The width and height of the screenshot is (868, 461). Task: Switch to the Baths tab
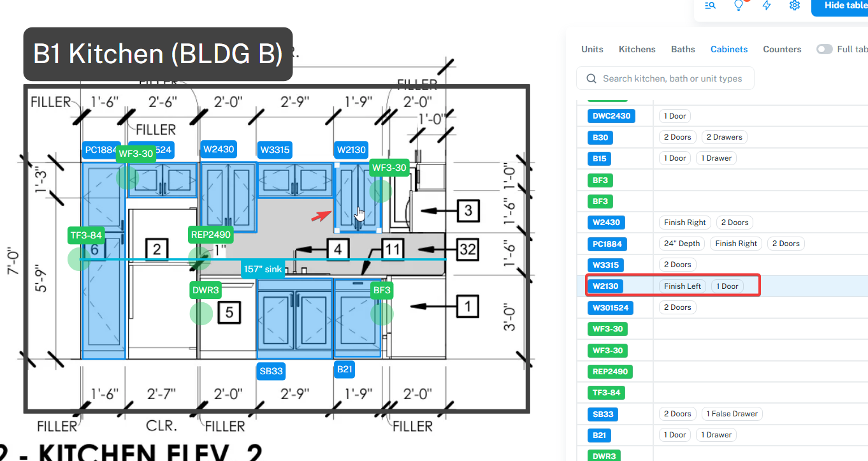683,49
